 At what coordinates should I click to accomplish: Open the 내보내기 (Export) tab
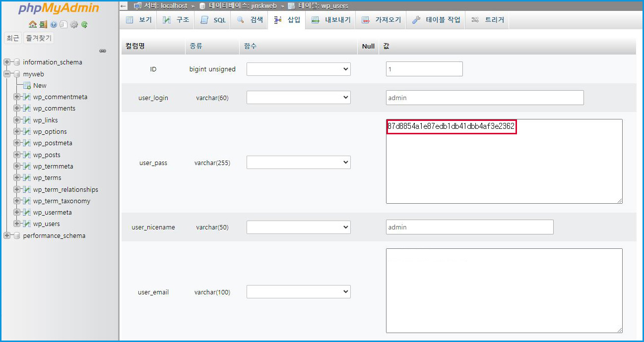[x=331, y=20]
